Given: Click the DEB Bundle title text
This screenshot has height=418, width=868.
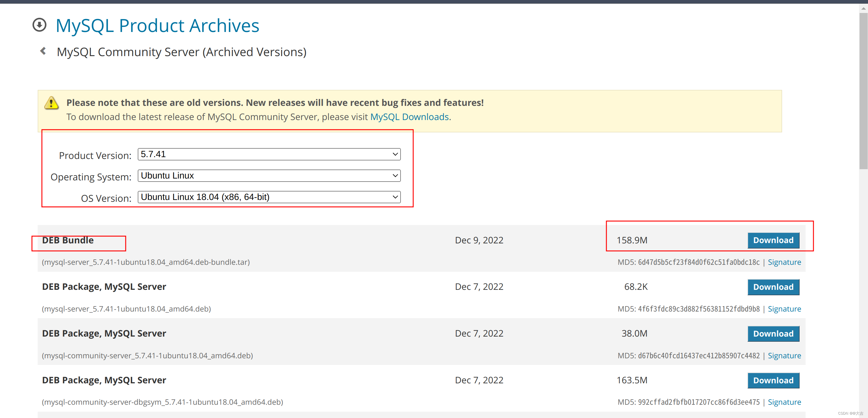Looking at the screenshot, I should pos(68,240).
